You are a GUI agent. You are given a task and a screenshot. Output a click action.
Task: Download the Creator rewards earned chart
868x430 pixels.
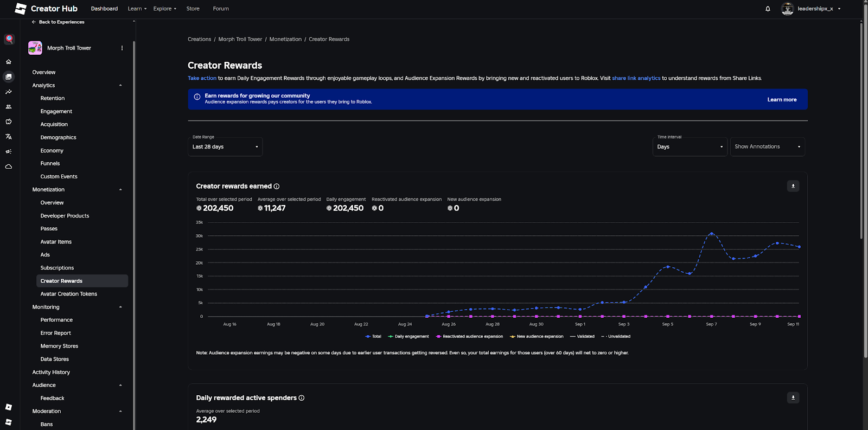(793, 186)
